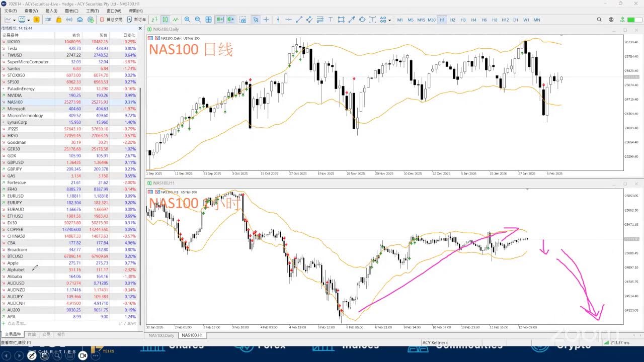Select the COPPER symbol row

[70, 229]
